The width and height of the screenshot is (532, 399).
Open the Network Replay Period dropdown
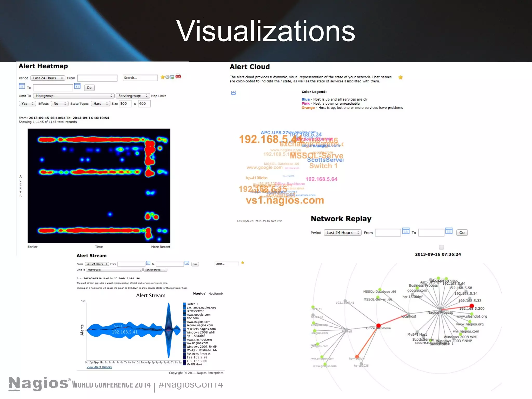[343, 233]
